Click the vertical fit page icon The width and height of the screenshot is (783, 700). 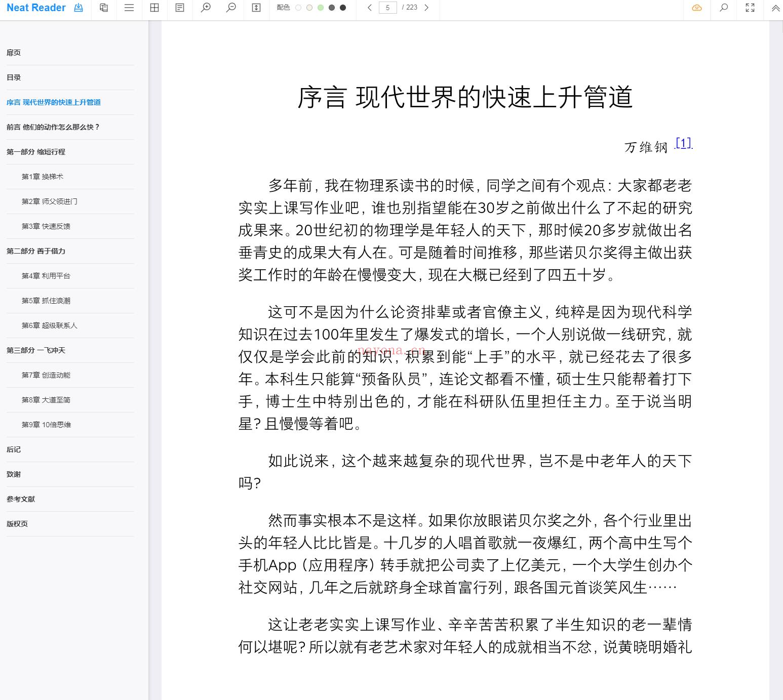tap(256, 8)
